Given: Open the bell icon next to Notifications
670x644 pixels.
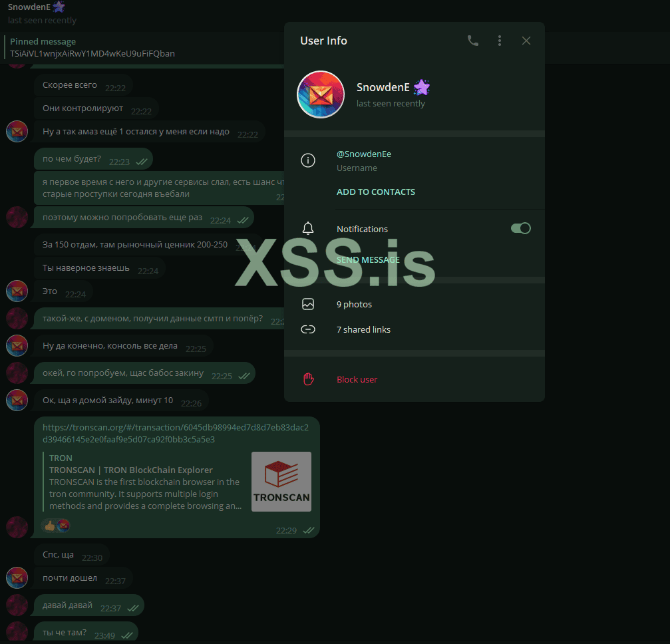Looking at the screenshot, I should [308, 228].
